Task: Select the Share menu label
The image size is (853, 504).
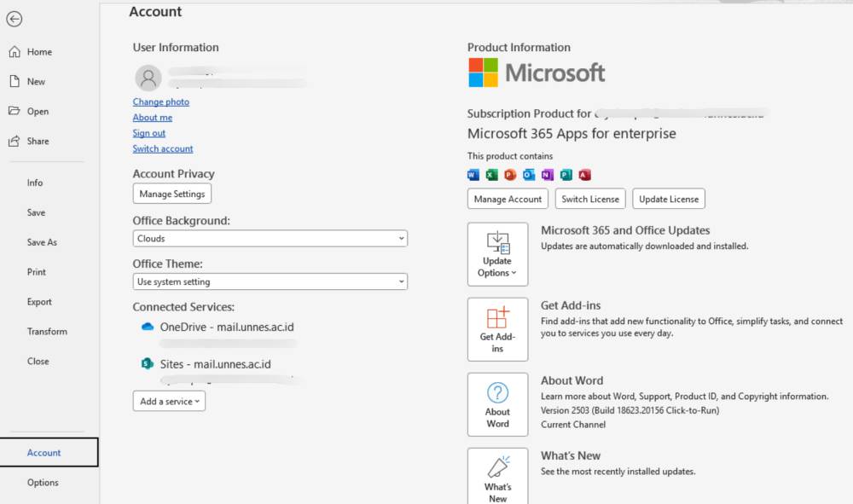Action: pos(38,141)
